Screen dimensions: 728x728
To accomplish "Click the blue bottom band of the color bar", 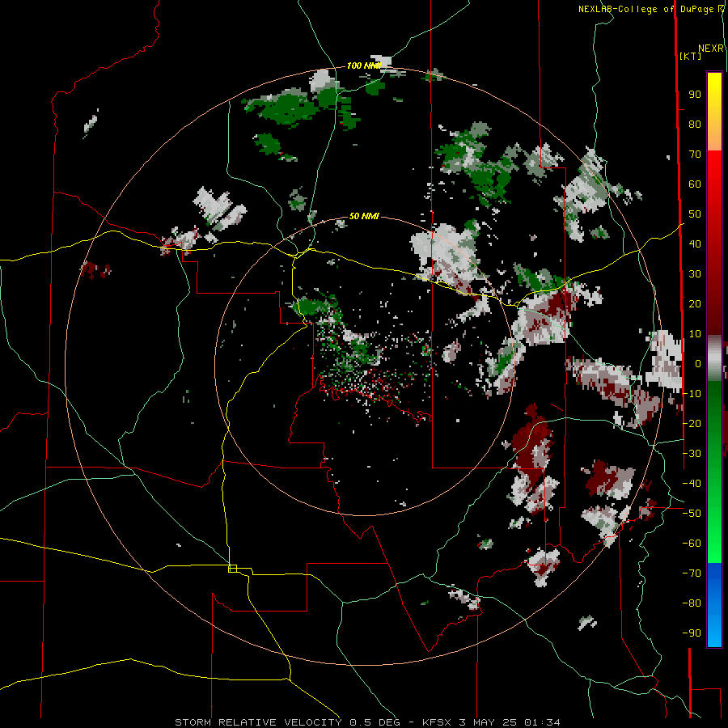I will 714,605.
